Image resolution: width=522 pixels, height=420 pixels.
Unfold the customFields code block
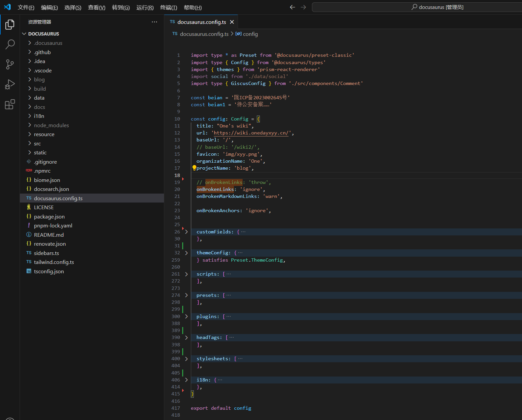(x=186, y=232)
